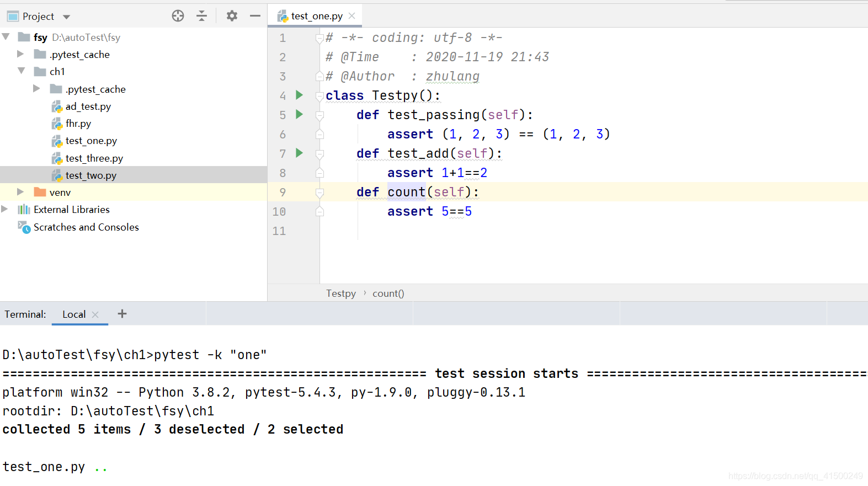868x486 pixels.
Task: Click the python file icon of ad_test.py
Action: click(57, 106)
